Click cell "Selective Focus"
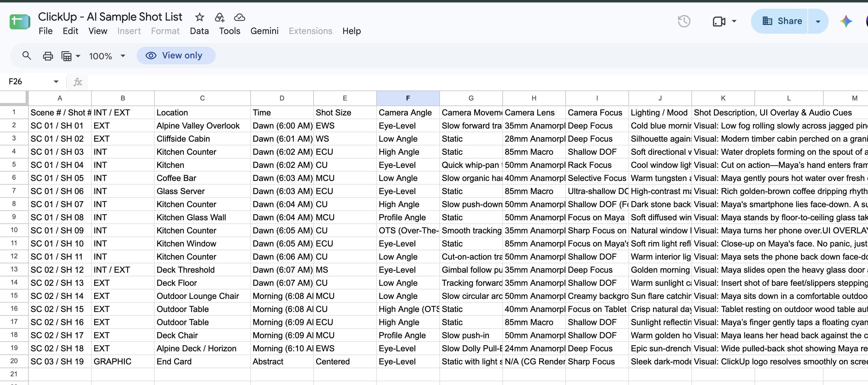The width and height of the screenshot is (868, 385). click(x=597, y=178)
